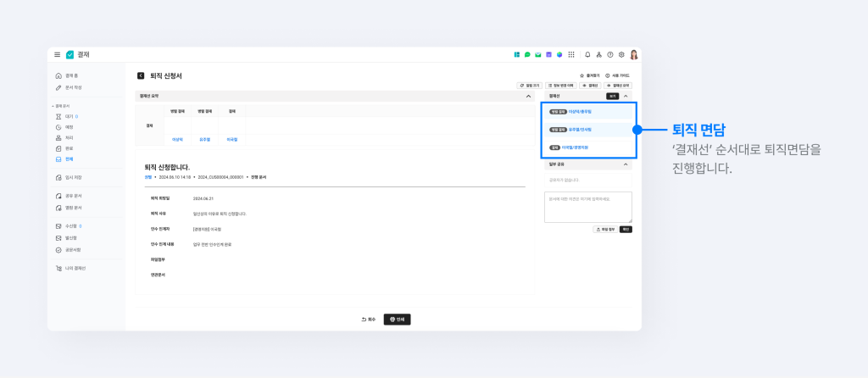Click the settings gear icon in header
This screenshot has width=868, height=378.
pyautogui.click(x=621, y=54)
